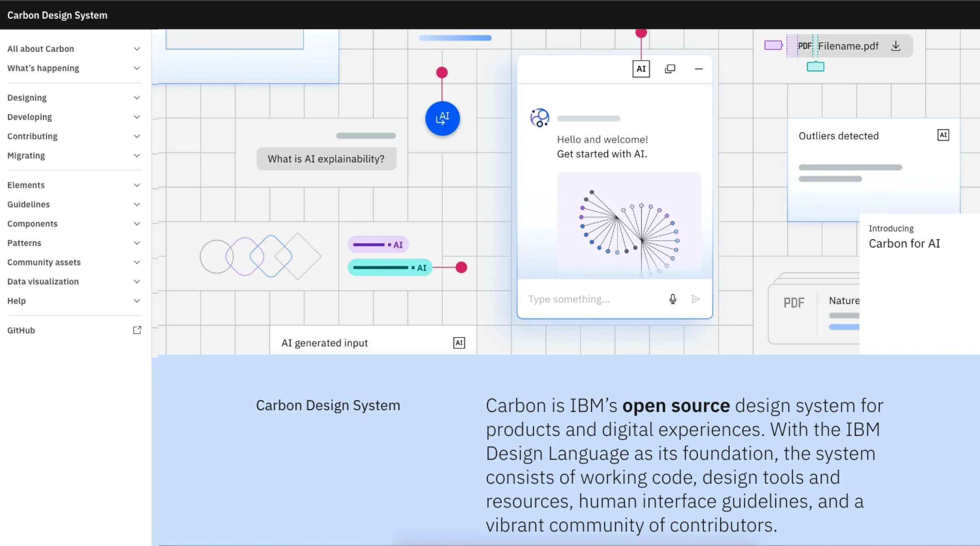The width and height of the screenshot is (980, 546).
Task: Click the blue progress bar near top
Action: pos(455,38)
